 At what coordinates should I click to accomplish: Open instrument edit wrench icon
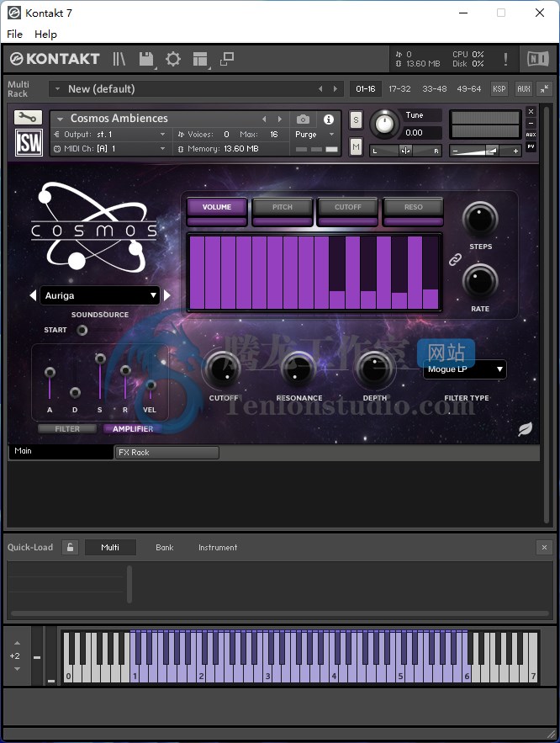28,117
